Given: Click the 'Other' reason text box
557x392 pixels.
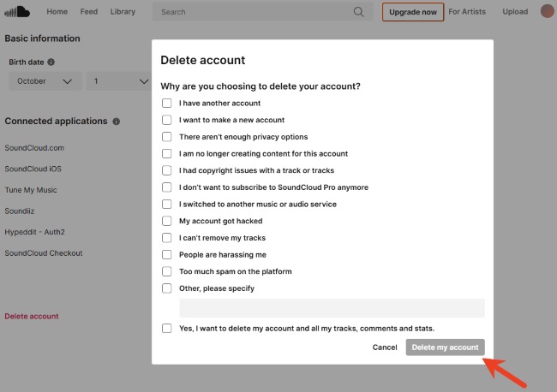Looking at the screenshot, I should tap(332, 308).
